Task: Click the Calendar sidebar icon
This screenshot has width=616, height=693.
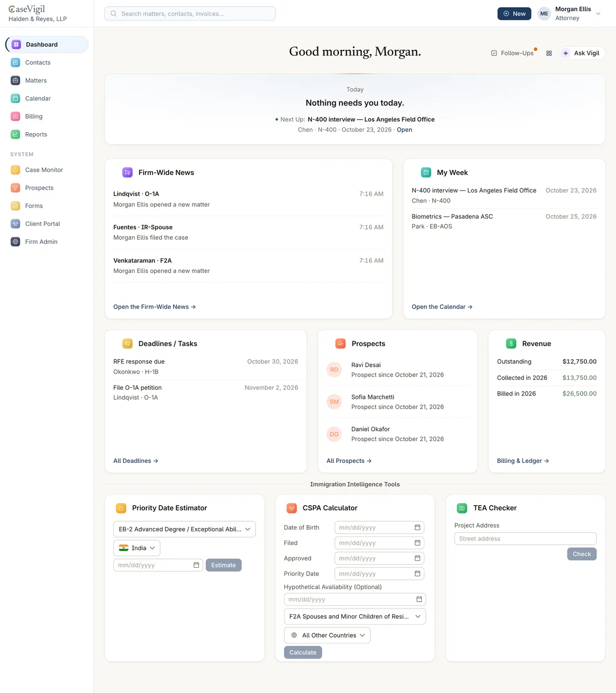Action: 16,99
